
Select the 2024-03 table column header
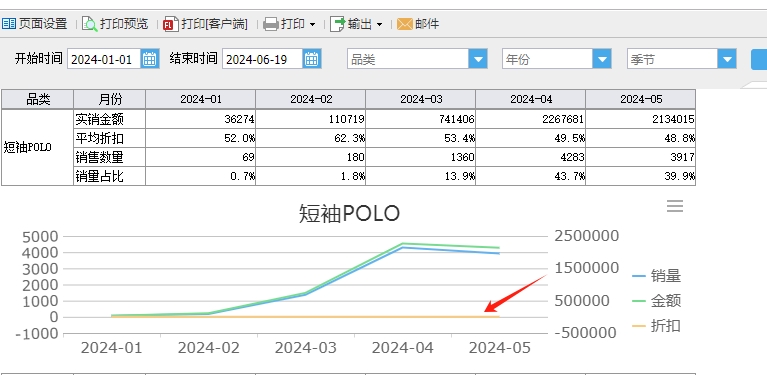tap(421, 99)
